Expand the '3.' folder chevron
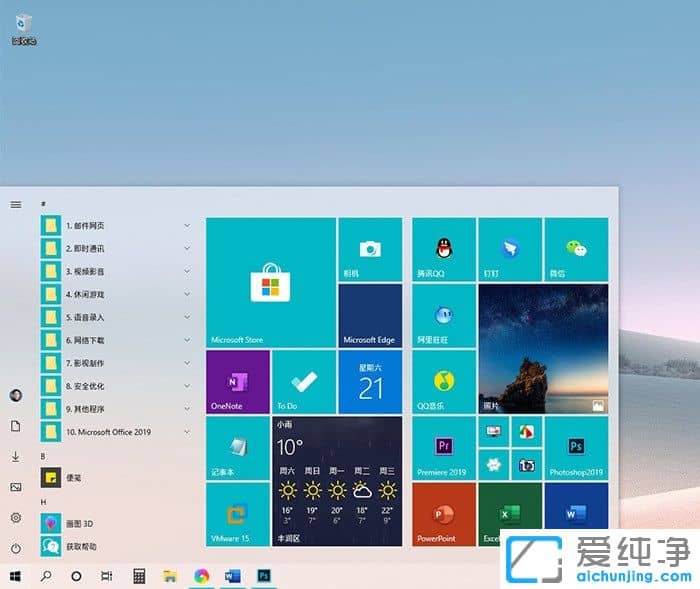 (188, 271)
